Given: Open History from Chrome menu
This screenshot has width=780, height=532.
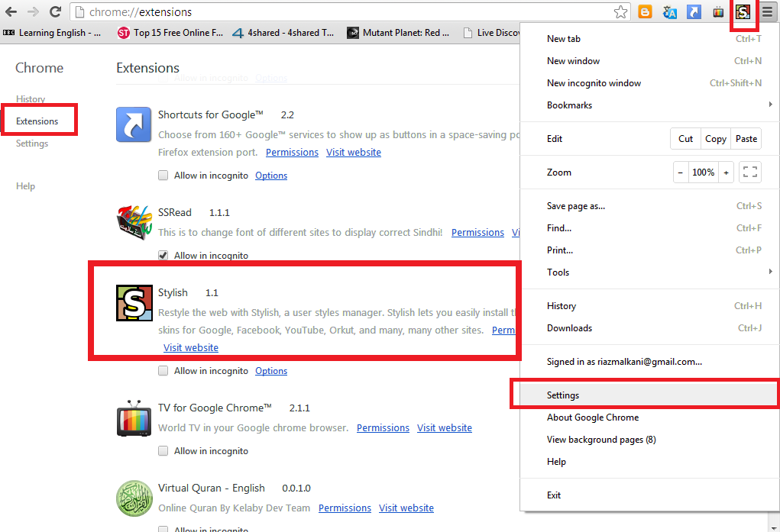Looking at the screenshot, I should pyautogui.click(x=649, y=306).
